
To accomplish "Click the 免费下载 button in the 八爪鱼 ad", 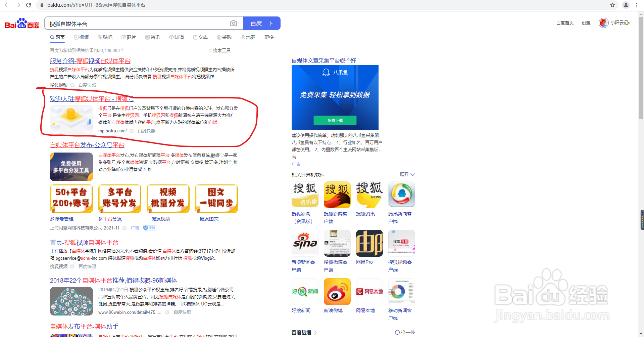I will tap(335, 120).
